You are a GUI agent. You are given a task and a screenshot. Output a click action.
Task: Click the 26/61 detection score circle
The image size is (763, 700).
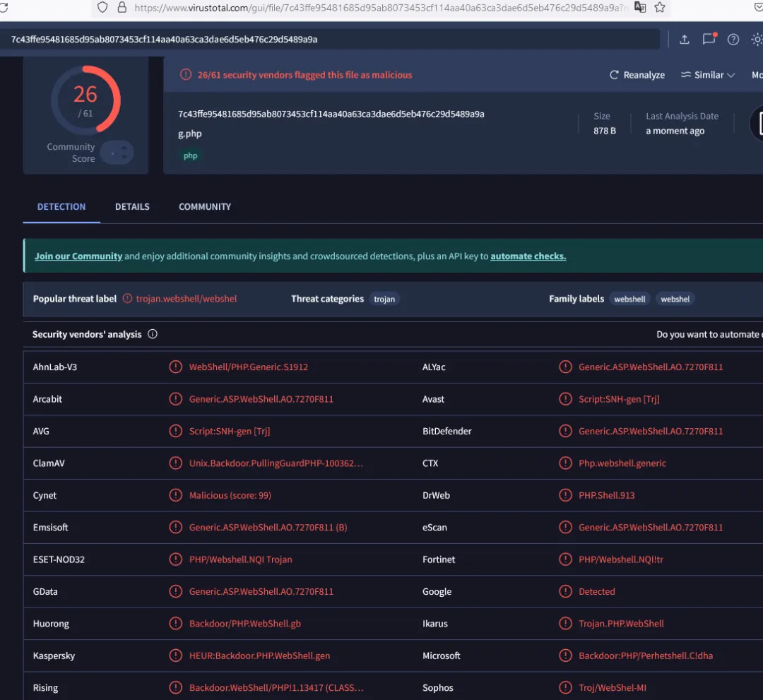point(85,100)
